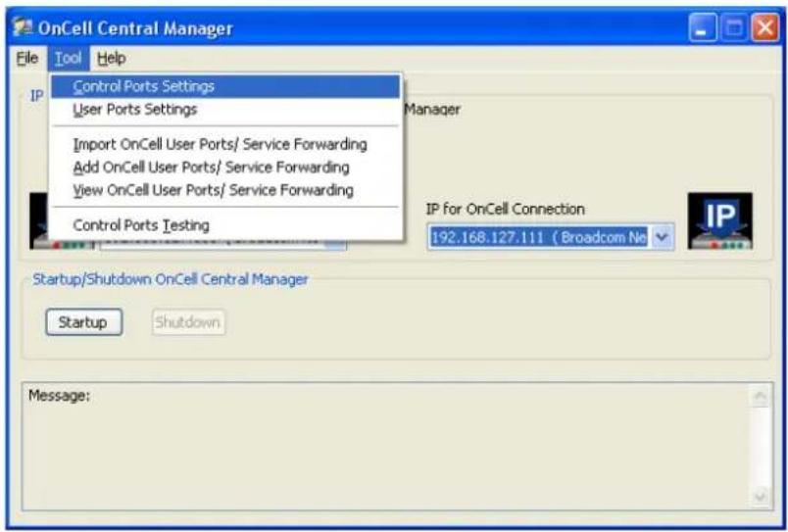Select Control Ports Settings menu entry

coord(225,86)
